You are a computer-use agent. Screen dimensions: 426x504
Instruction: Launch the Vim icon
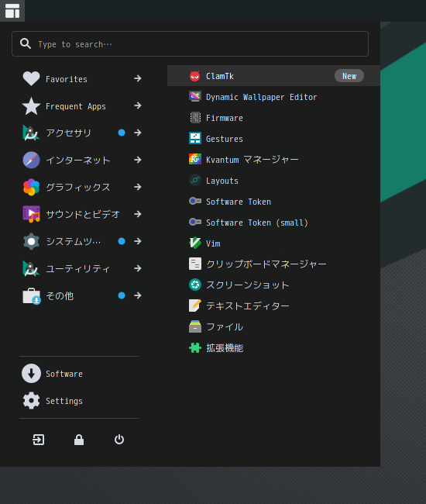pos(195,243)
